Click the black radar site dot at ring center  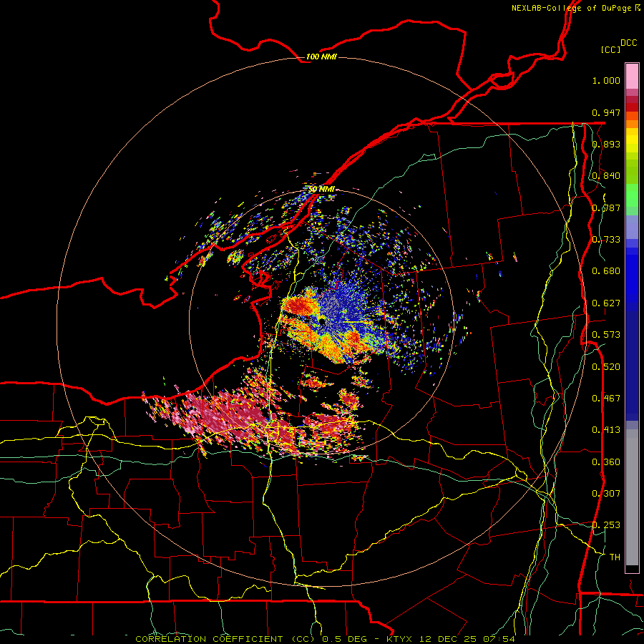click(323, 321)
